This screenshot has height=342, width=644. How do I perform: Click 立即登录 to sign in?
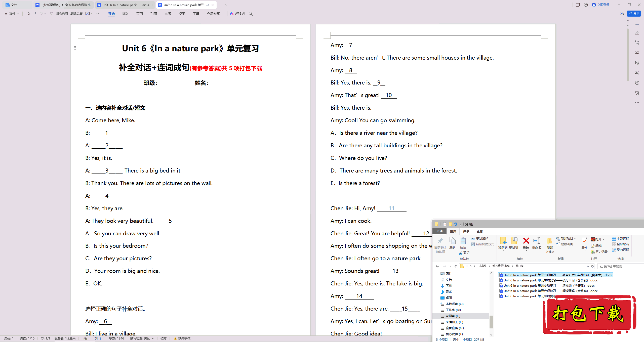(x=601, y=5)
